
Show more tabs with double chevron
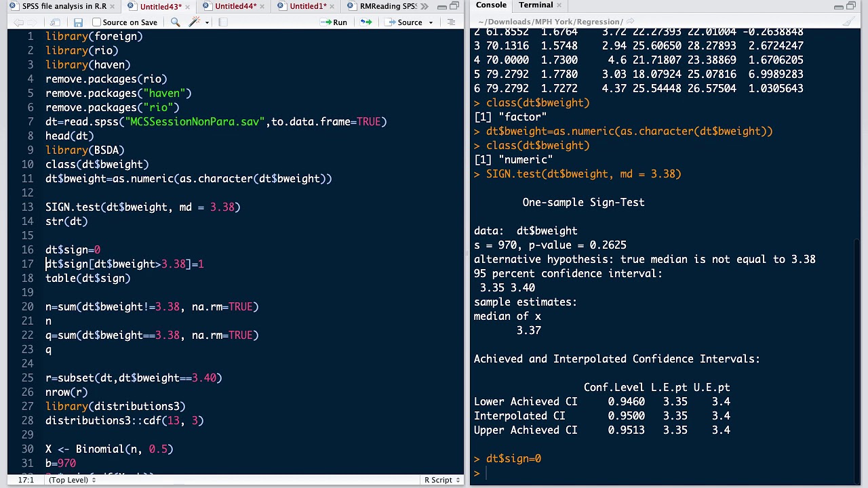coord(425,7)
